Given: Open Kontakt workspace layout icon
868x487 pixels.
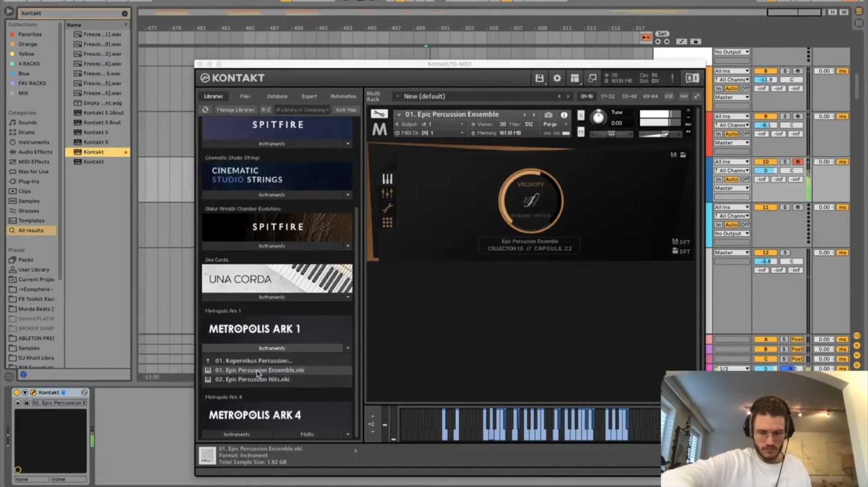Looking at the screenshot, I should [575, 78].
